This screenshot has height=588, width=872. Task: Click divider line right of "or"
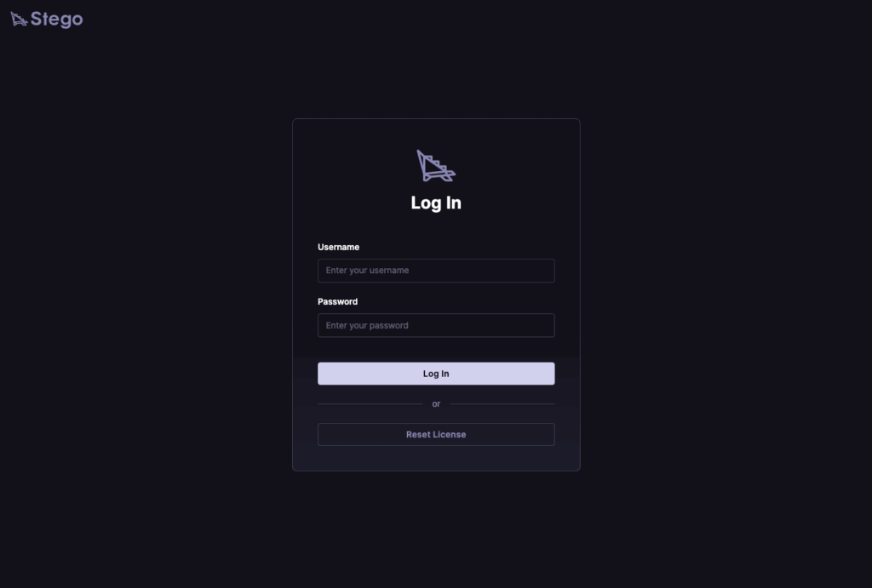click(x=502, y=404)
